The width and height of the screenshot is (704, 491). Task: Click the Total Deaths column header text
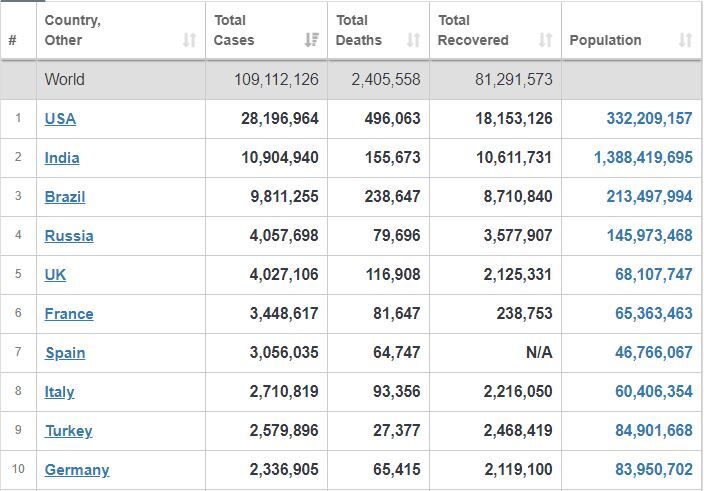tap(359, 30)
